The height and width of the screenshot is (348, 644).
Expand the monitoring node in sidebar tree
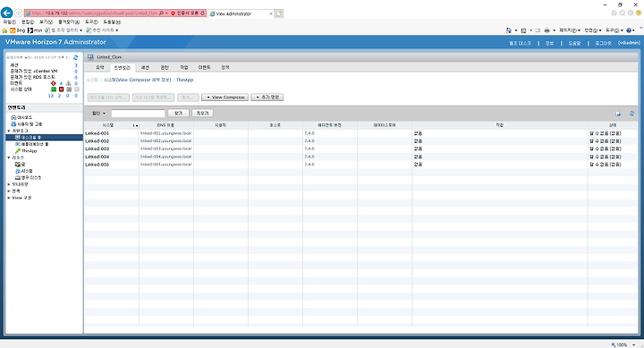(9, 184)
